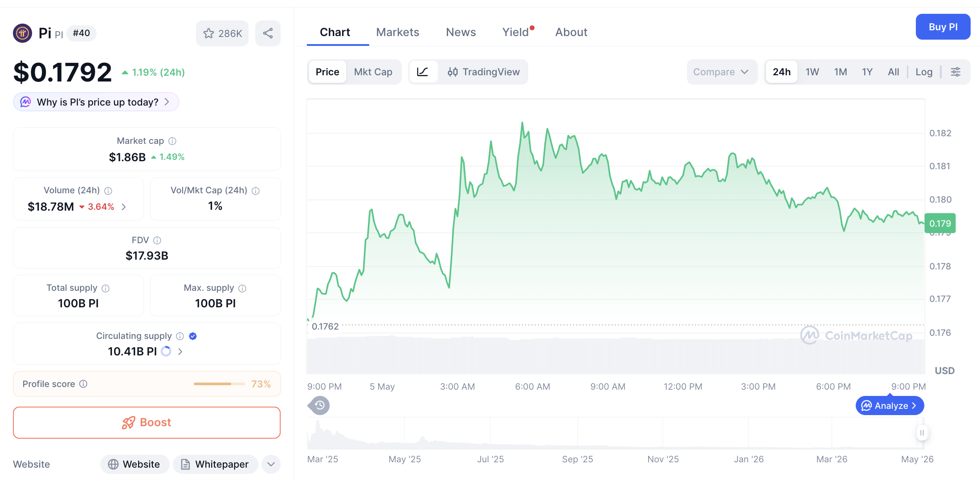This screenshot has width=980, height=481.
Task: Click the Profile score progress bar
Action: click(219, 384)
